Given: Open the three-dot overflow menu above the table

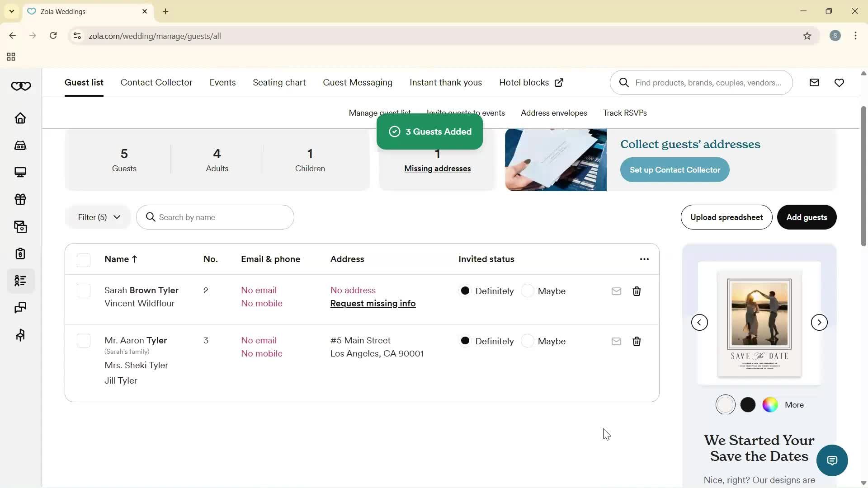Looking at the screenshot, I should [x=644, y=259].
